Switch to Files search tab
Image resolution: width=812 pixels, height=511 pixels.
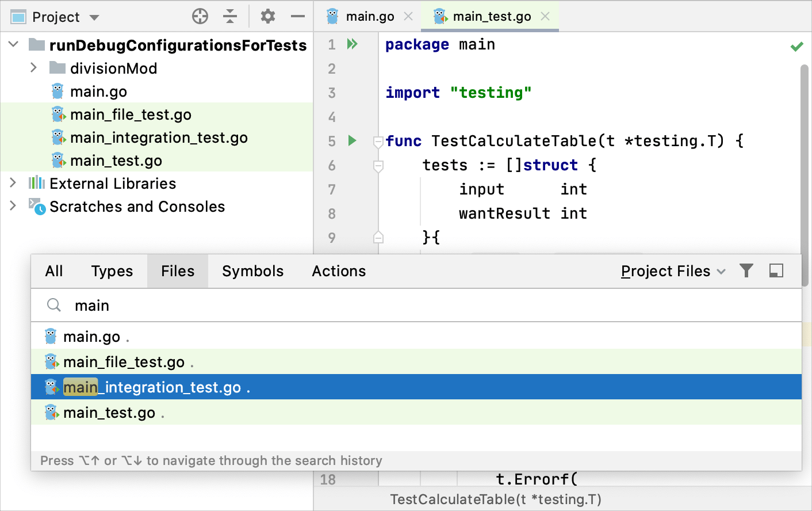point(178,271)
